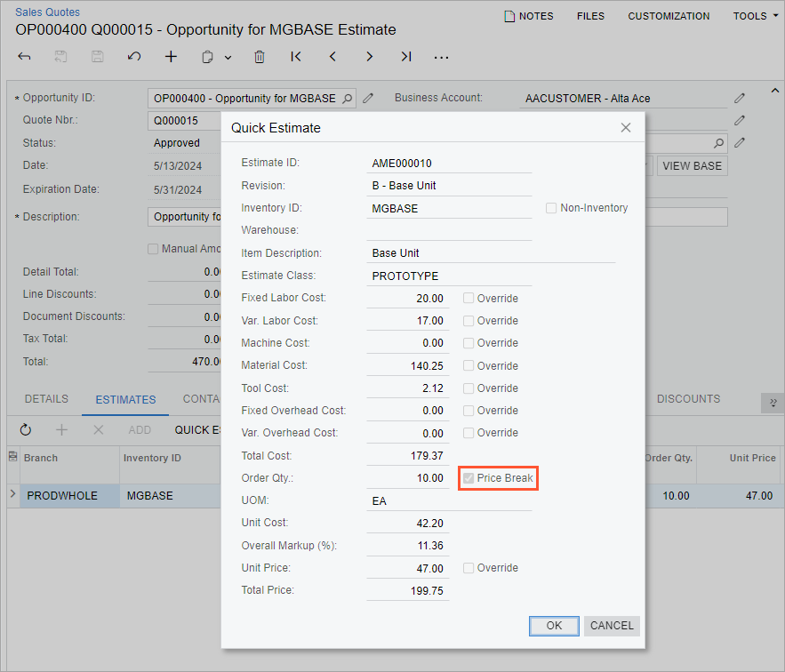Screen dimensions: 785x672
Task: Refresh the estimates grid
Action: (x=26, y=430)
